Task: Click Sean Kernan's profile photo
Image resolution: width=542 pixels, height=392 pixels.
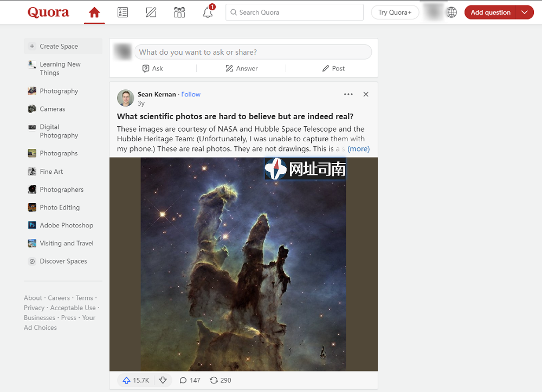Action: [x=126, y=98]
